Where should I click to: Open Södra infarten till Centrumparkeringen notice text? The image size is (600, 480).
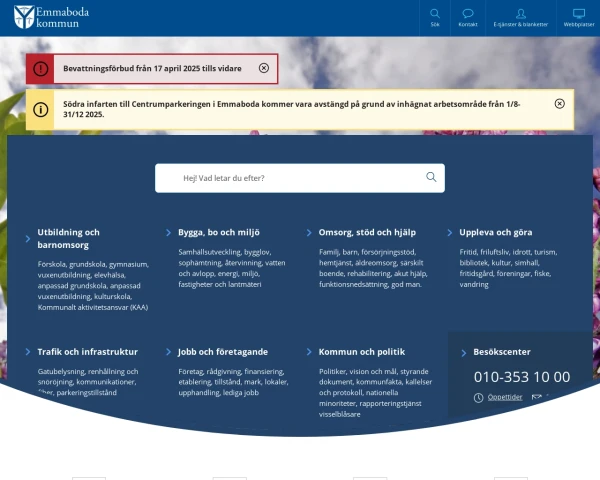click(292, 109)
